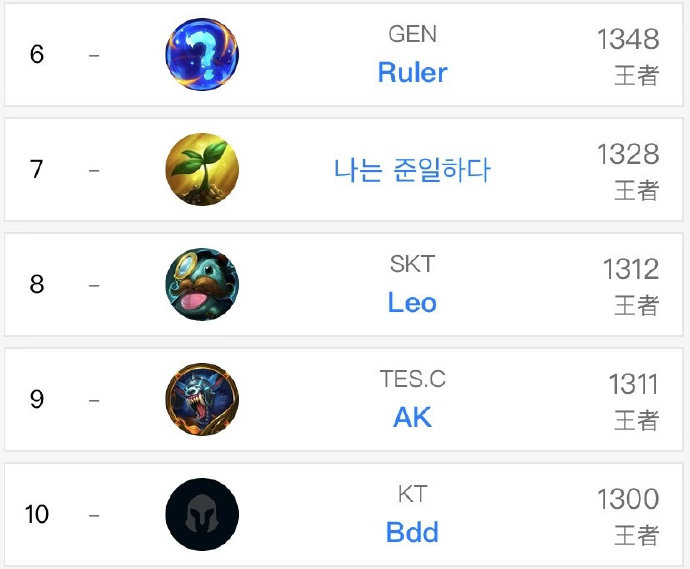
Task: Select the GEN team label
Action: [412, 34]
